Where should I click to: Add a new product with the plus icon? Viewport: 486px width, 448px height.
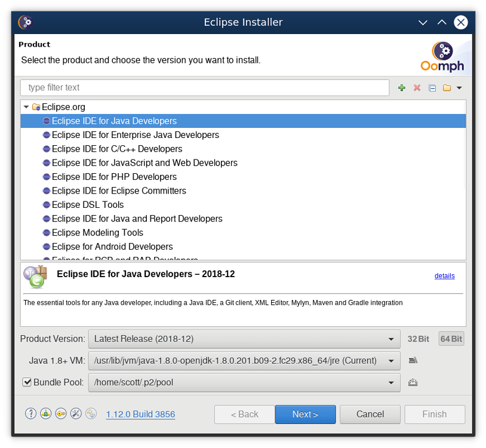pyautogui.click(x=402, y=87)
